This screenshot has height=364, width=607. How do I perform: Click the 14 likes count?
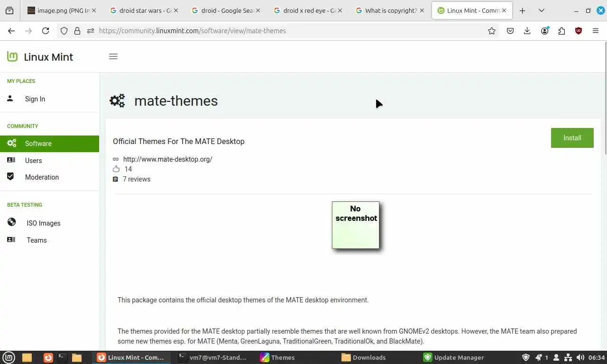128,169
